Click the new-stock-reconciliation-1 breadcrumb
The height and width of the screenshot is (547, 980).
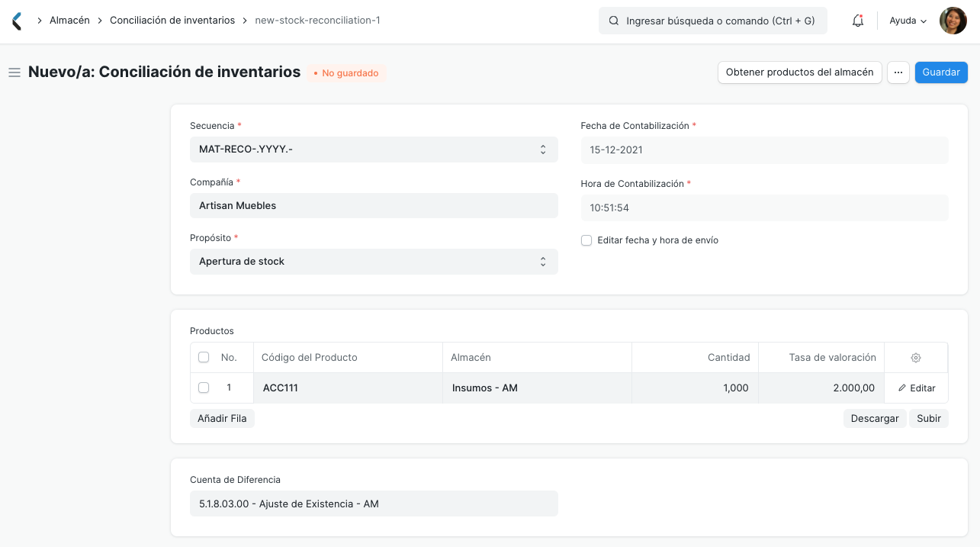pos(318,21)
